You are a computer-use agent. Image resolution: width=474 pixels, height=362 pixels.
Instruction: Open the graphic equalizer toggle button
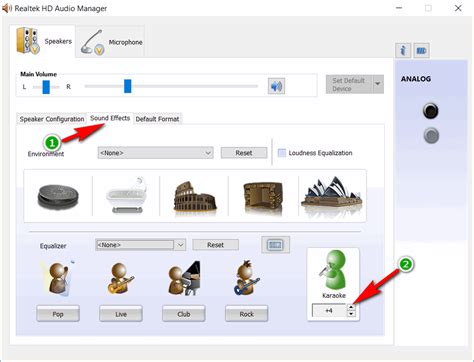click(x=275, y=245)
